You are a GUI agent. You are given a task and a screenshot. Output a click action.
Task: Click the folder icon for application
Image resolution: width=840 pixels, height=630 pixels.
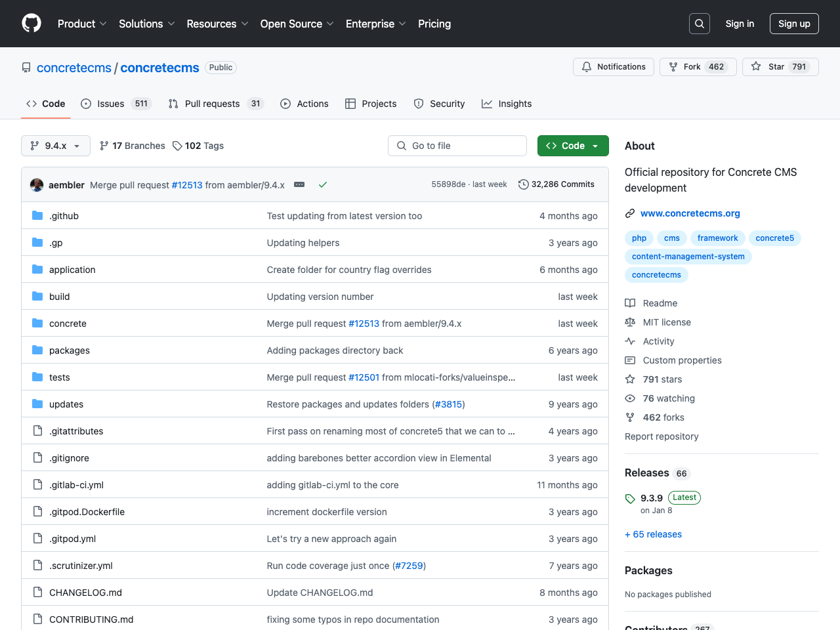[37, 270]
